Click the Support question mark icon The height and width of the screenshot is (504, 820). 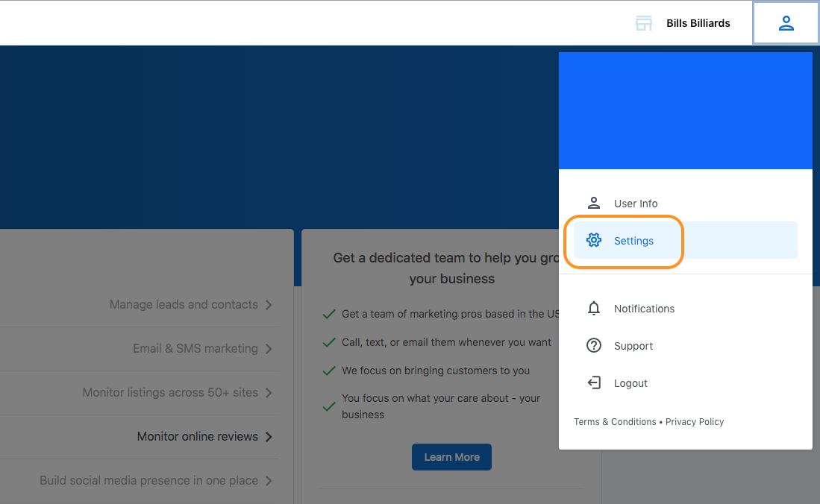point(594,346)
